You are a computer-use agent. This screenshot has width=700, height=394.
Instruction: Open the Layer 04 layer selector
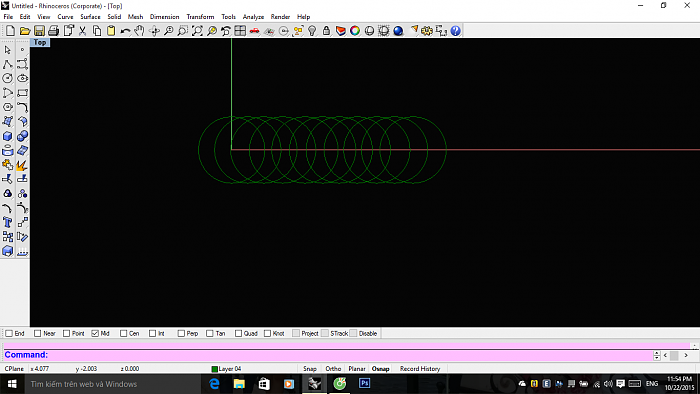click(226, 369)
